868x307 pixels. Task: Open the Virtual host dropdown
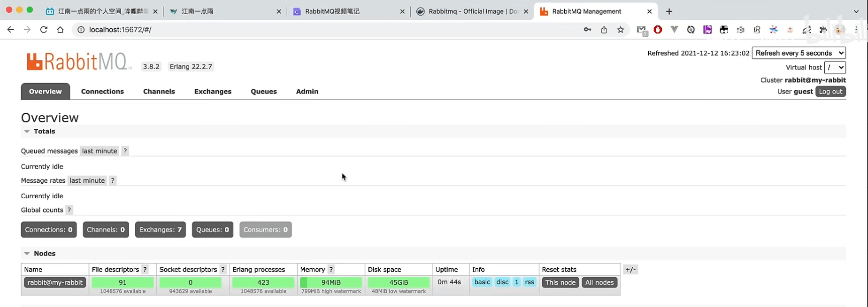click(x=835, y=67)
